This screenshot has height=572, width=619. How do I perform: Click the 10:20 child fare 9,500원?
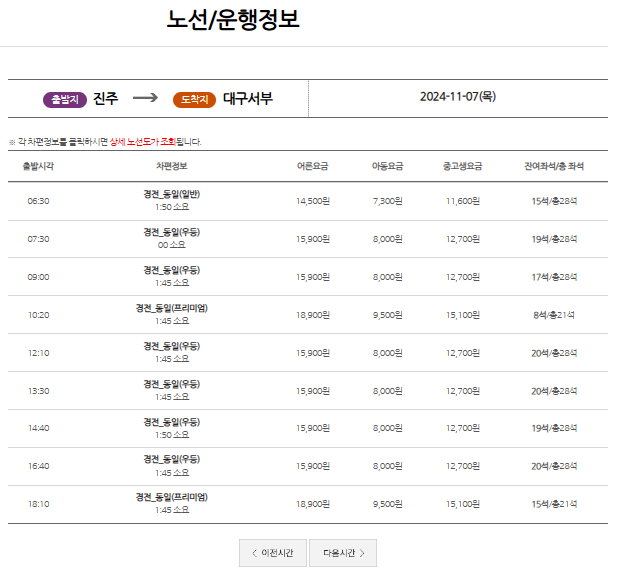point(388,315)
